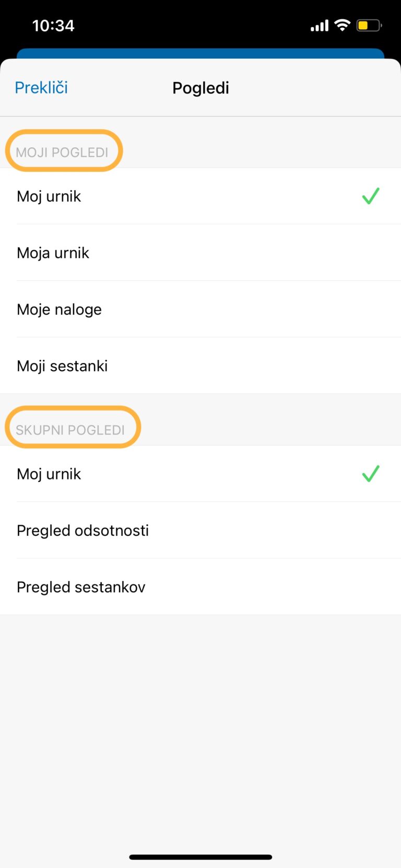
Task: Tap the circled SKUPNI POGLEDI section label
Action: point(72,428)
